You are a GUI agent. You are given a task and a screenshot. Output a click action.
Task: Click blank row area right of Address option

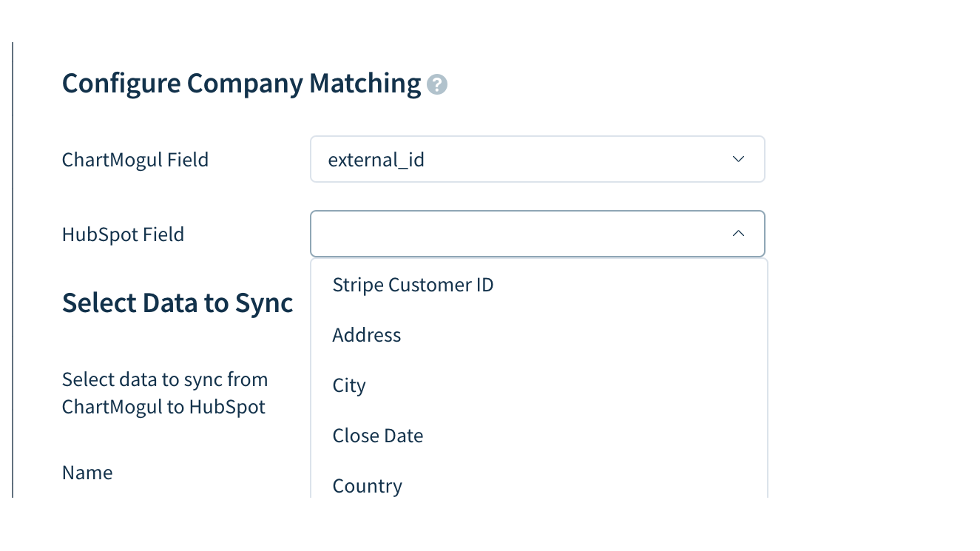click(x=592, y=335)
